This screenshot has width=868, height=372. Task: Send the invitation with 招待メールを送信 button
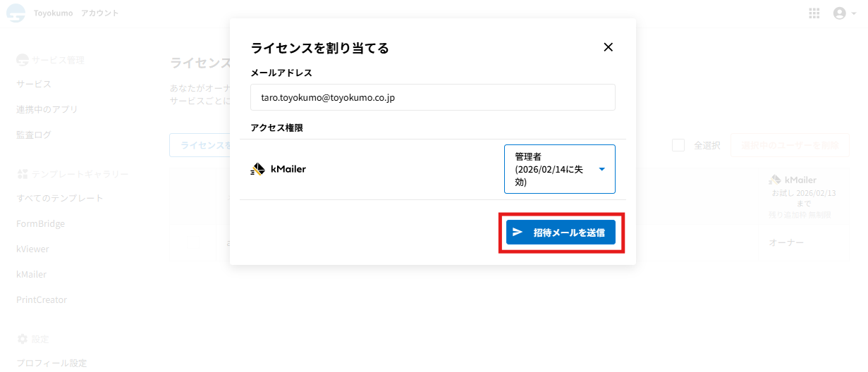pyautogui.click(x=561, y=232)
